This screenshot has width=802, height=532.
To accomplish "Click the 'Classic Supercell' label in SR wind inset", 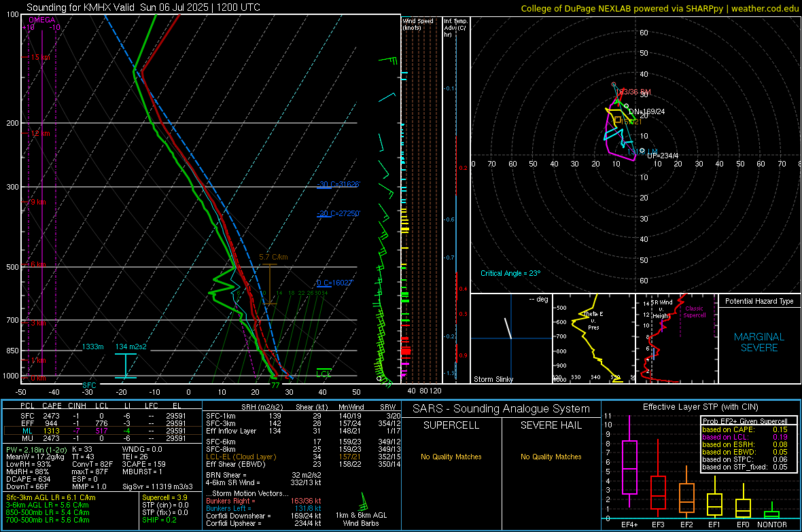I will (x=695, y=312).
